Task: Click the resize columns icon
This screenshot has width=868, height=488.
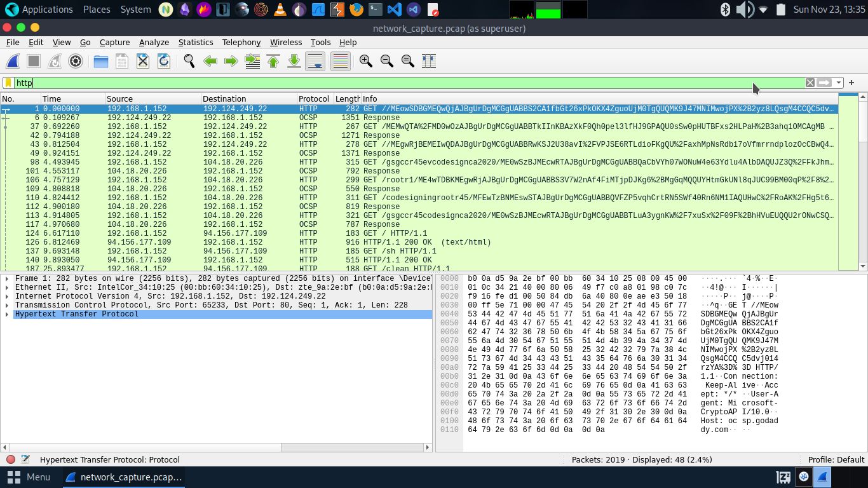Action: point(429,61)
